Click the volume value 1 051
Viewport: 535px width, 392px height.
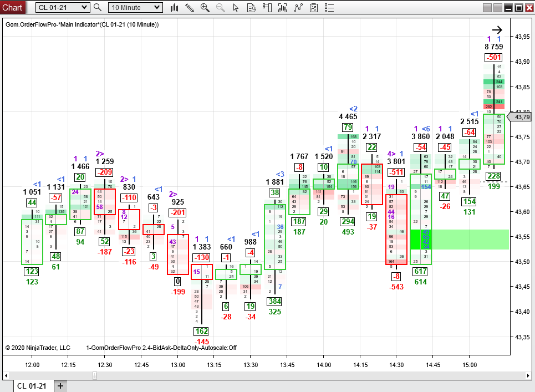click(32, 192)
